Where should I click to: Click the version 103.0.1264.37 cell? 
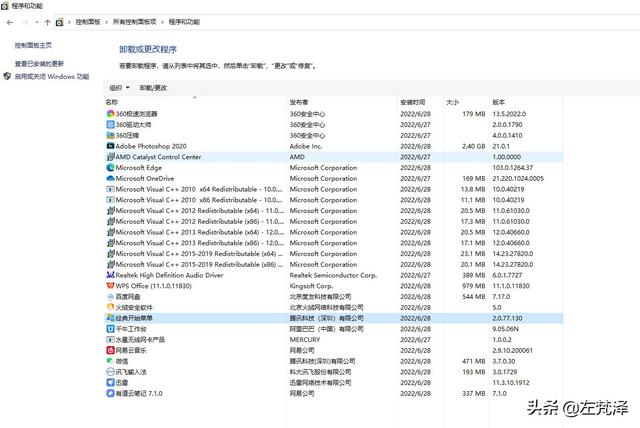pos(513,167)
